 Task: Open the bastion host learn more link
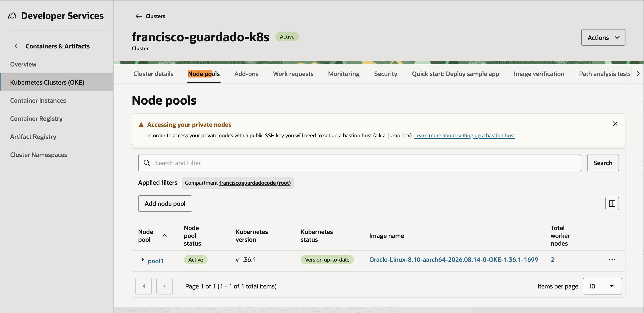(x=464, y=135)
